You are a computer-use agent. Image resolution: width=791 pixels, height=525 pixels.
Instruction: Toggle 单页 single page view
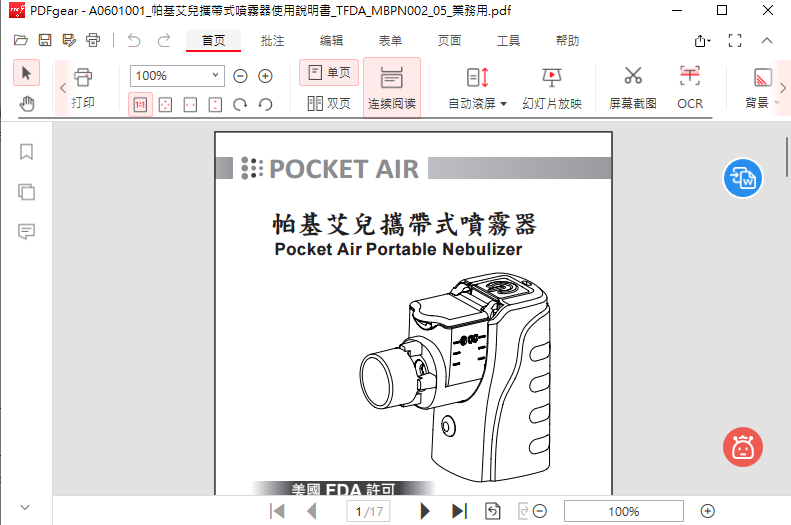(329, 73)
